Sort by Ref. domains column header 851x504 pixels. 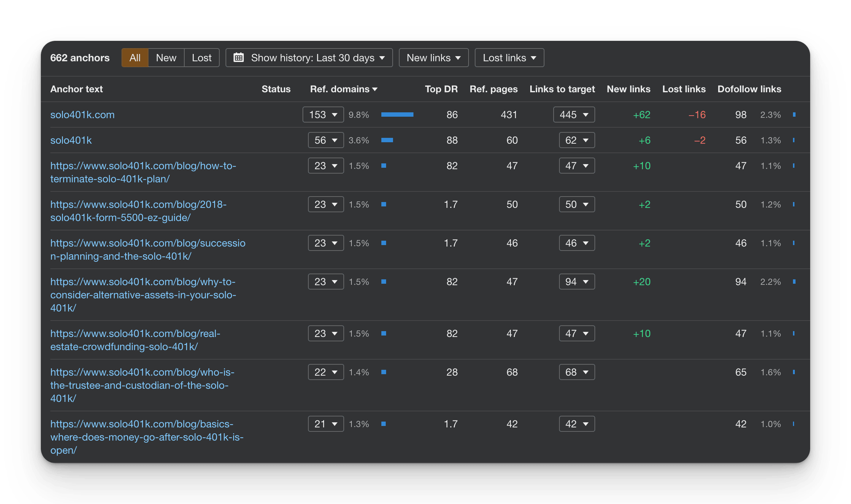(344, 89)
